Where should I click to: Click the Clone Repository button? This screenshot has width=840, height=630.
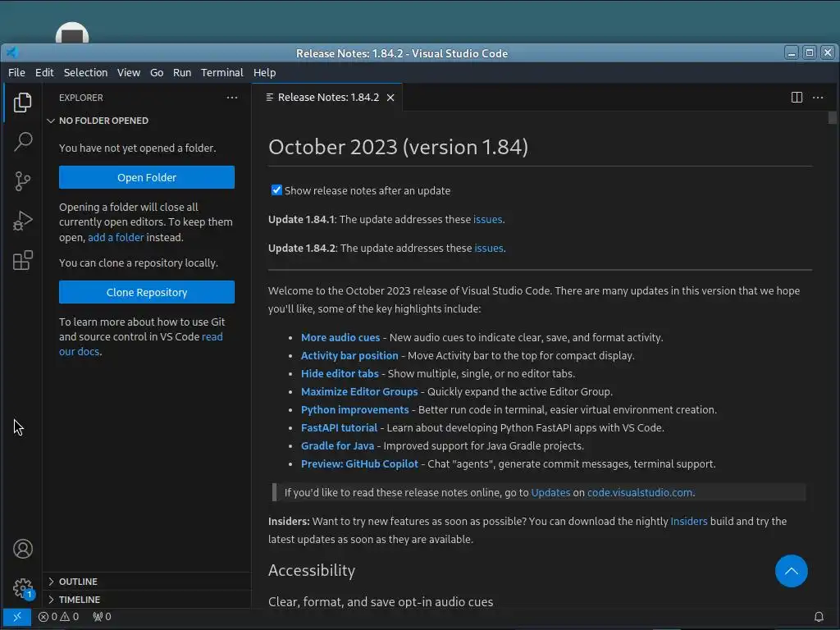[x=147, y=292]
